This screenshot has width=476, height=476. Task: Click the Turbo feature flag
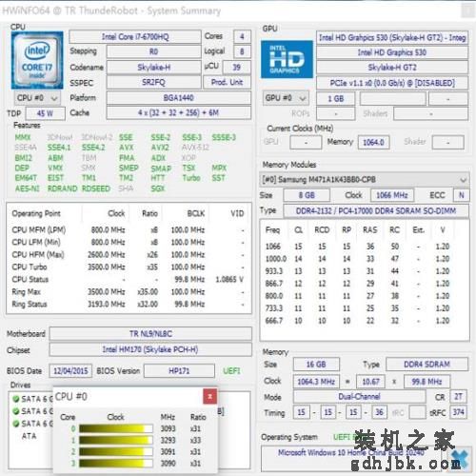tap(191, 178)
